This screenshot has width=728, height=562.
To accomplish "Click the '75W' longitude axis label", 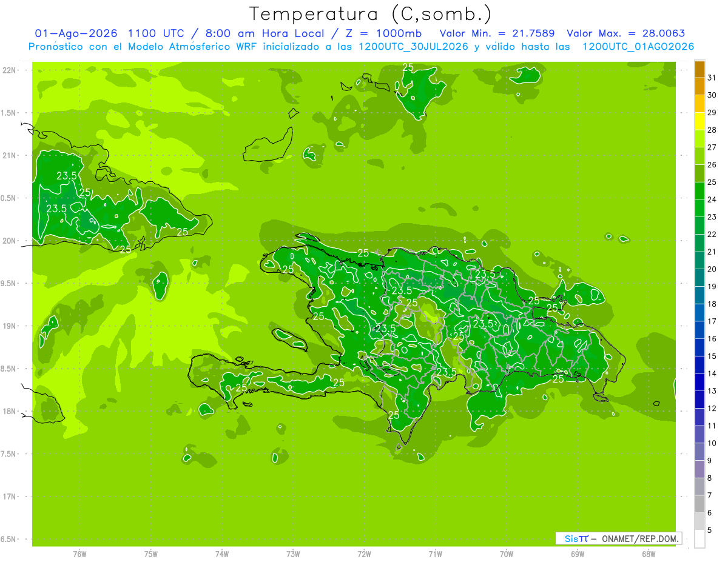I will [151, 554].
